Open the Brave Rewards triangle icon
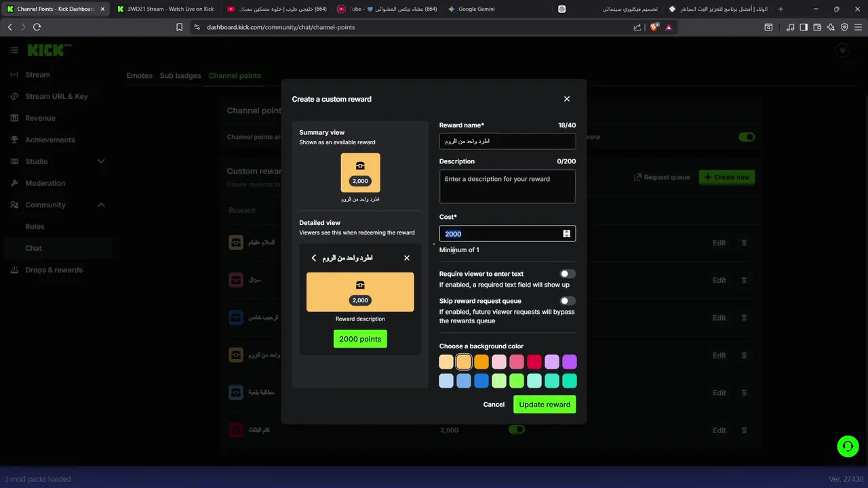 click(669, 27)
